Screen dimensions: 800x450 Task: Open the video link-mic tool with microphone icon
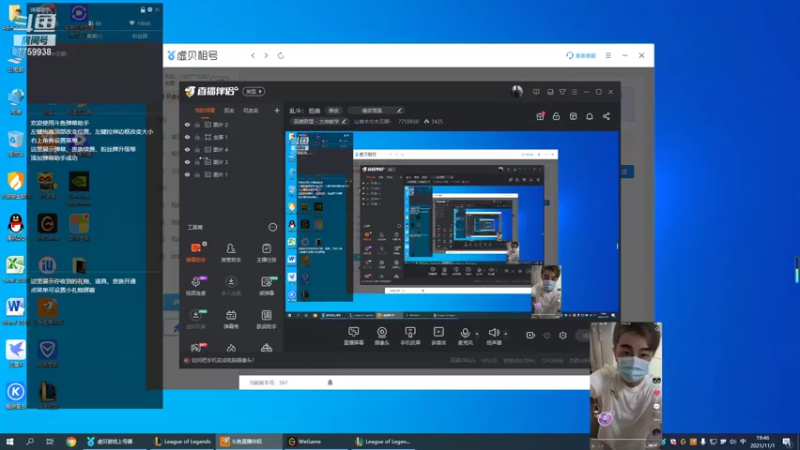point(196,286)
